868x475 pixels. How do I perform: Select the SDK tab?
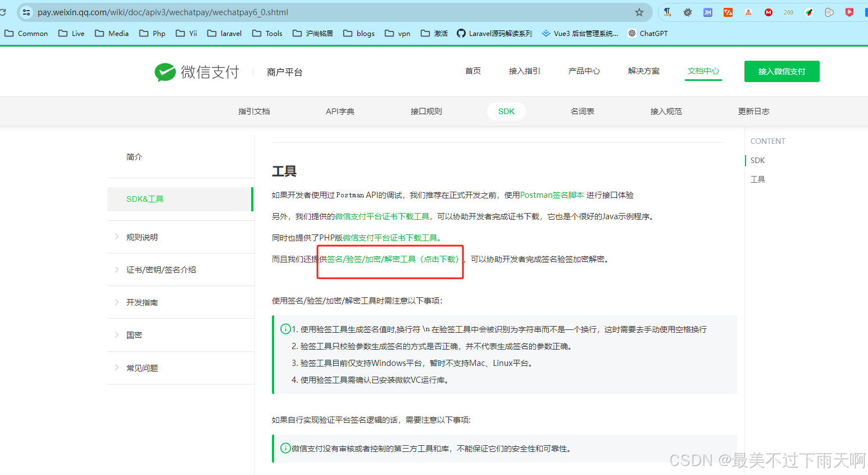[506, 111]
